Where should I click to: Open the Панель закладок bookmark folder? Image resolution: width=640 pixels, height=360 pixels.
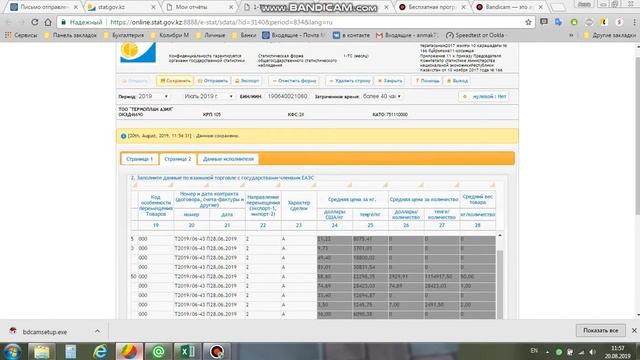tap(71, 36)
